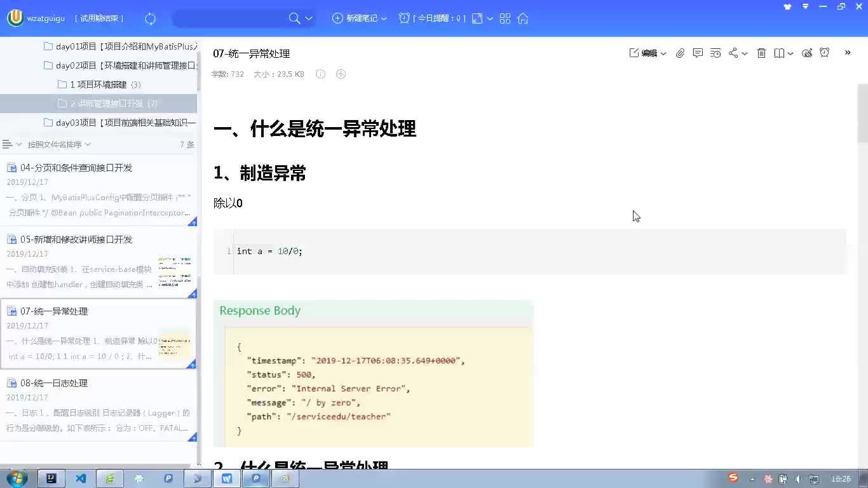Open the search options dropdown arrow

[309, 18]
